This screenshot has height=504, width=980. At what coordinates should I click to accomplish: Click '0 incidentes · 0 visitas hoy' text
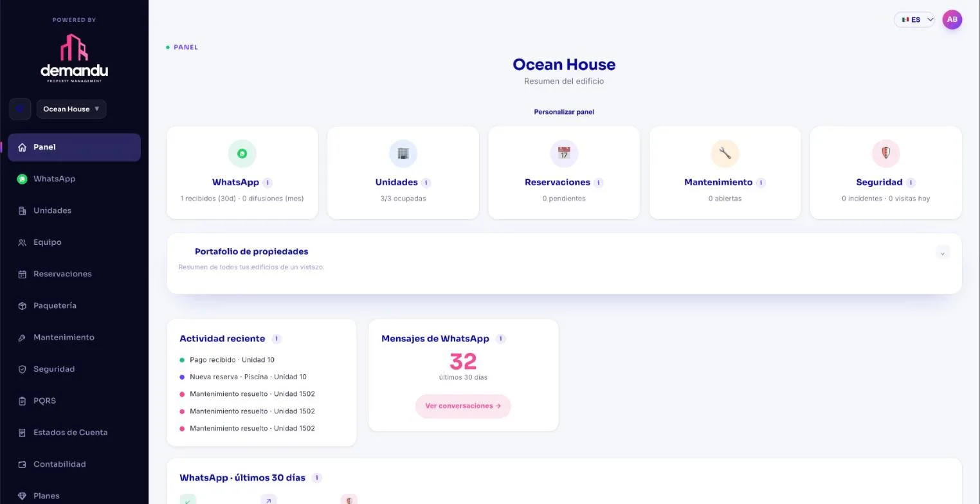885,199
